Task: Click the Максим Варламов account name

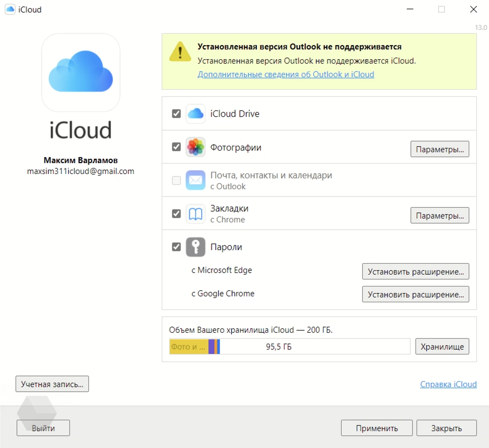Action: (81, 160)
